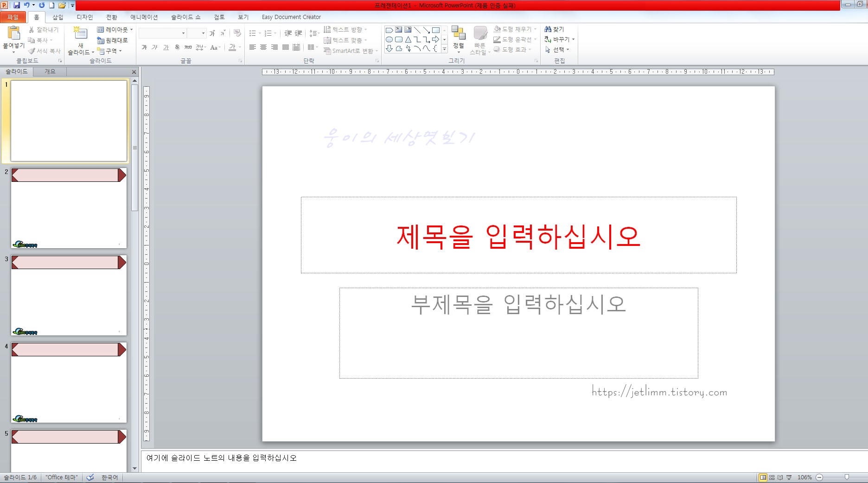
Task: Align text right
Action: pyautogui.click(x=274, y=47)
